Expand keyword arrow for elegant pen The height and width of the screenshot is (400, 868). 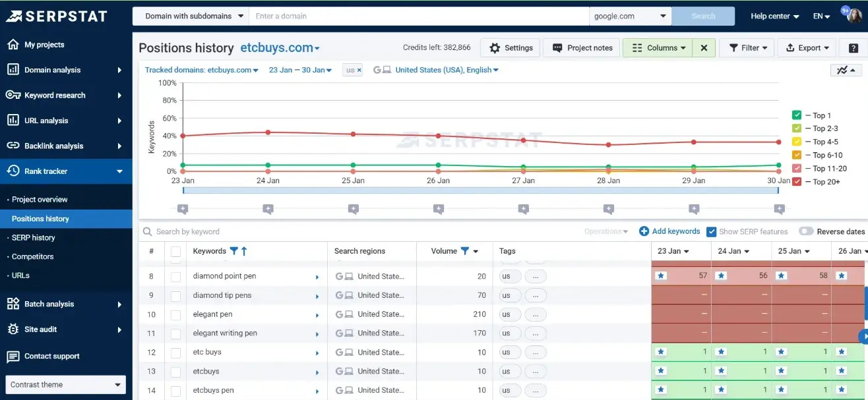coord(317,316)
